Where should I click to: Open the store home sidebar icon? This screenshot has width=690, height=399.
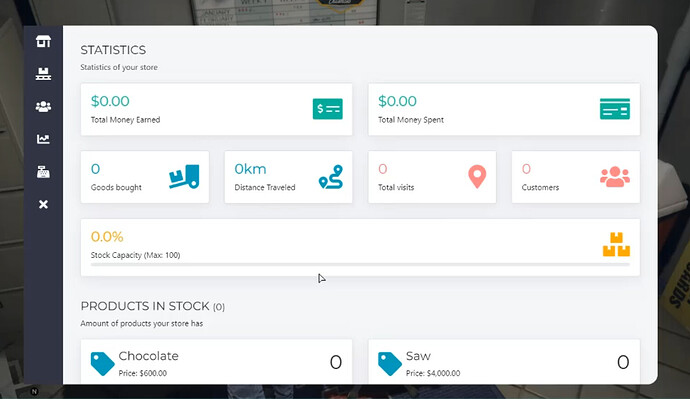click(43, 41)
